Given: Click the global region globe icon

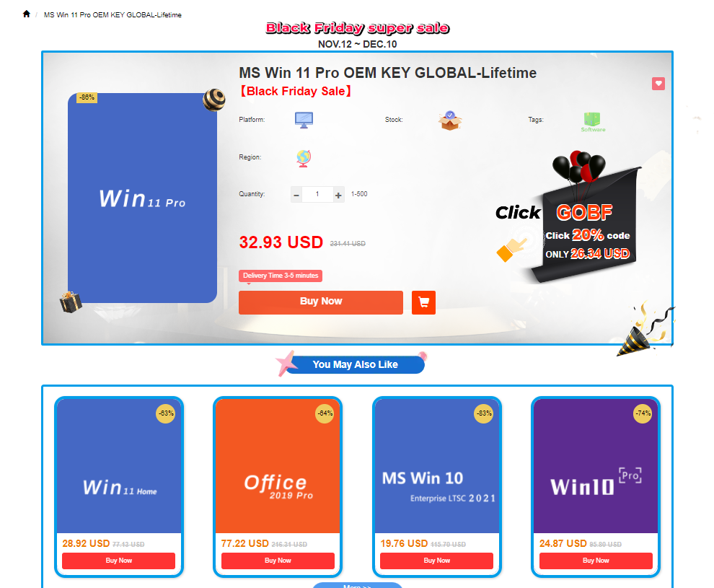Looking at the screenshot, I should [303, 158].
